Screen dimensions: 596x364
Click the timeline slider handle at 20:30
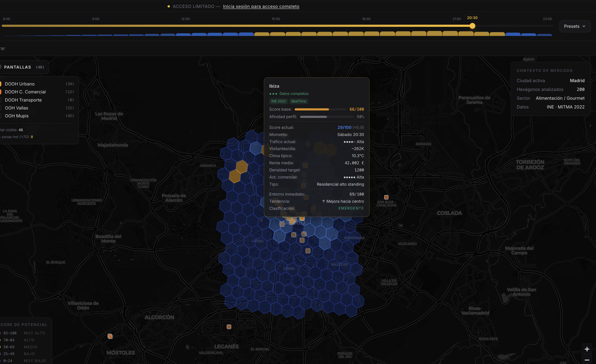pos(472,26)
